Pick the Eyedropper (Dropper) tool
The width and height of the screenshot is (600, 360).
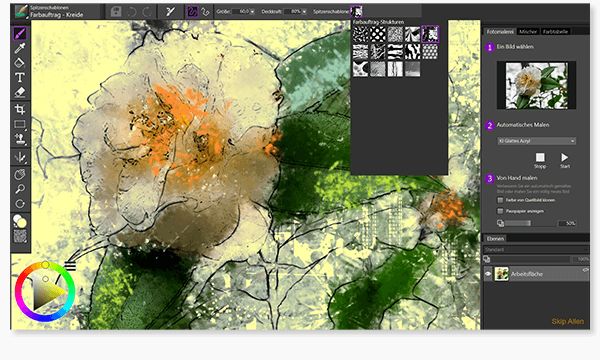(20, 48)
